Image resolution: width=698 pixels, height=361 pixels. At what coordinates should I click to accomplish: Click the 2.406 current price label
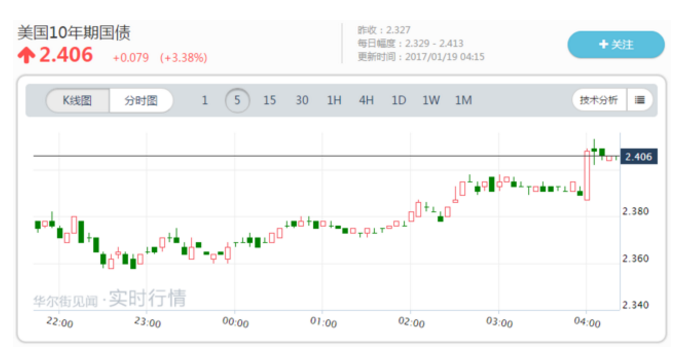point(638,157)
